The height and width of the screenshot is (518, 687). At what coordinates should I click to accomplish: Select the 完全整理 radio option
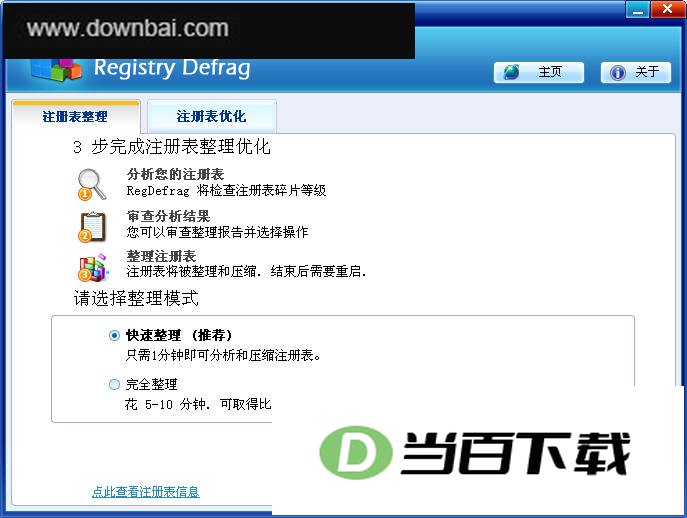(x=114, y=384)
